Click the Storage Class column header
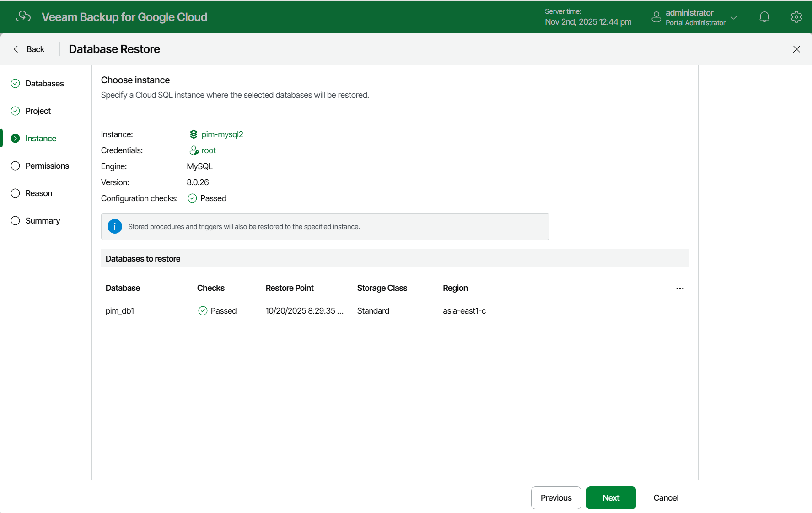The image size is (812, 513). tap(382, 288)
